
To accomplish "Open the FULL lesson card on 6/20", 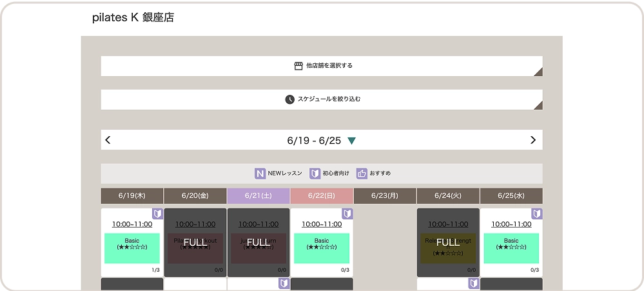I will pyautogui.click(x=195, y=243).
